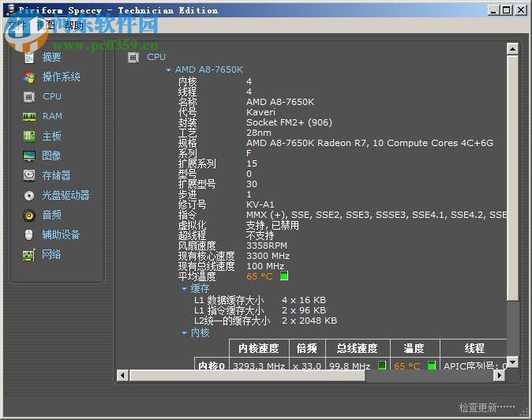
Task: Click the x 33.0 multiplier cell
Action: [x=307, y=366]
